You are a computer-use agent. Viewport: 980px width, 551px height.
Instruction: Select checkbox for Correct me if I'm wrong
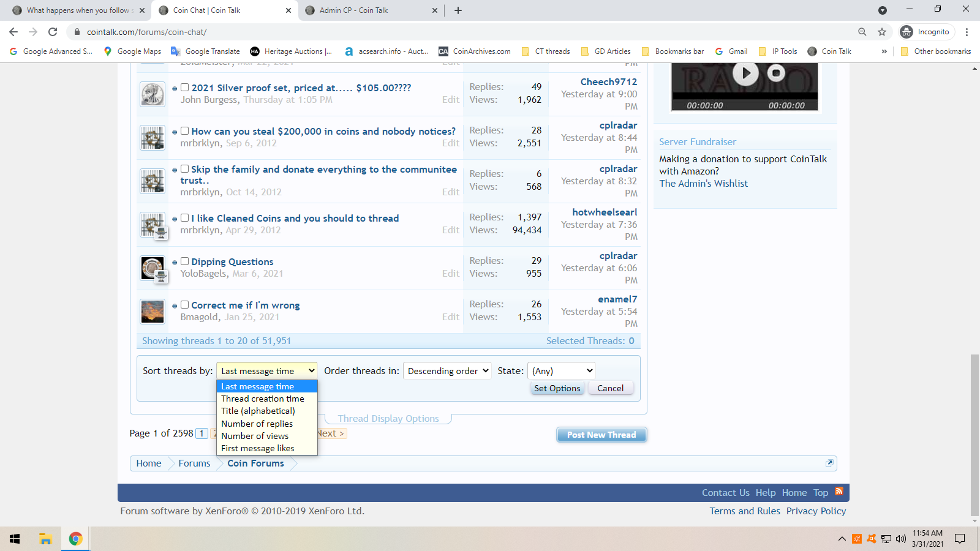pyautogui.click(x=184, y=305)
